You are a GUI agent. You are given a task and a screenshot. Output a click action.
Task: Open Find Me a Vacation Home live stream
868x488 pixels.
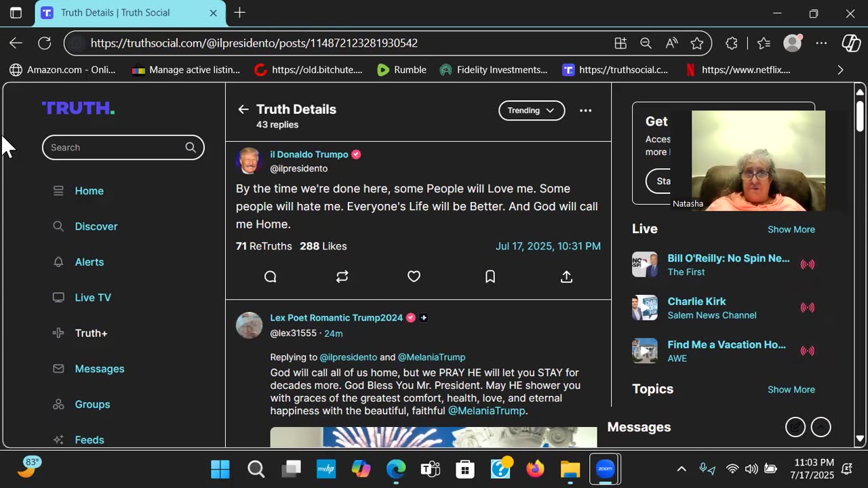coord(726,345)
